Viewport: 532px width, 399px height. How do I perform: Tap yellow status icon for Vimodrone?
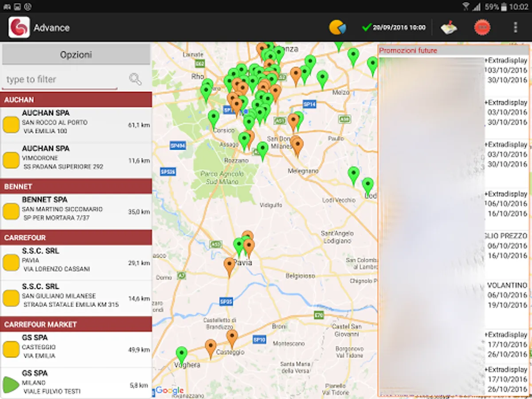click(x=11, y=160)
